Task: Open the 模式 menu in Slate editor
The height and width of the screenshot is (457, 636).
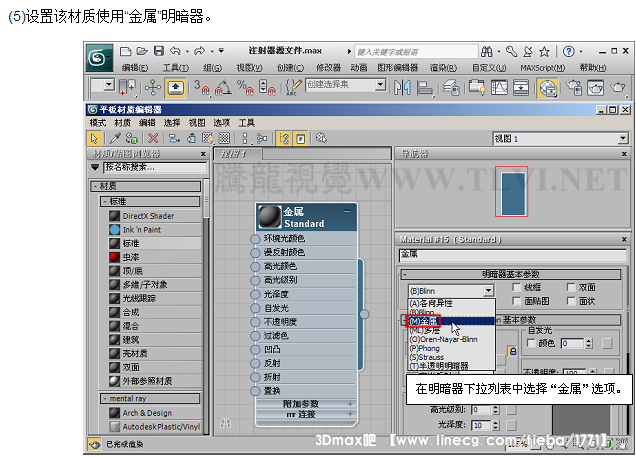Action: click(98, 123)
